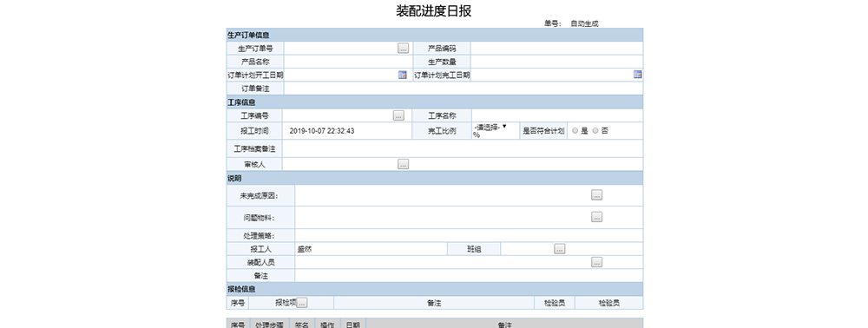This screenshot has height=328, width=868.
Task: Click the 备注 input field under 装配人员
Action: coord(469,276)
